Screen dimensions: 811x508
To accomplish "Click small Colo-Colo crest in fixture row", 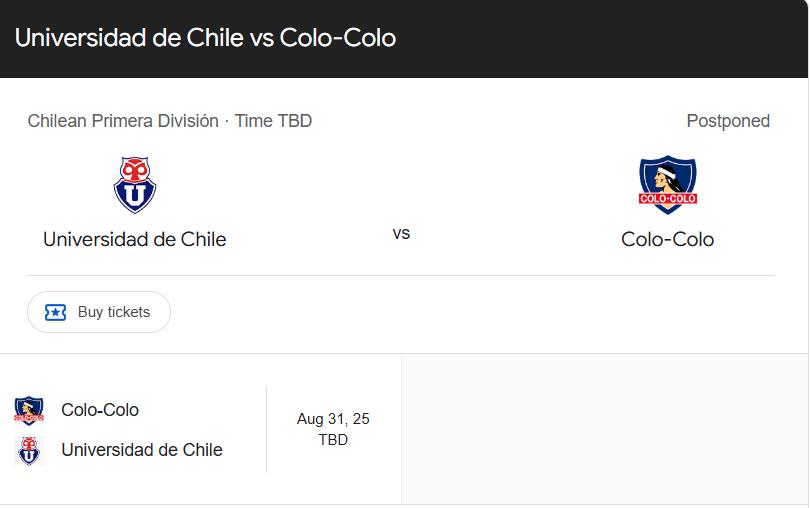I will [x=29, y=411].
